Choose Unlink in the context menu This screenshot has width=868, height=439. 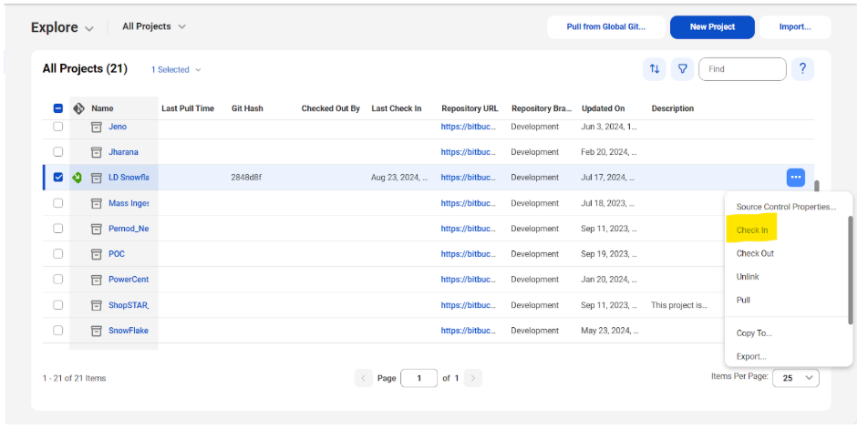pyautogui.click(x=748, y=277)
